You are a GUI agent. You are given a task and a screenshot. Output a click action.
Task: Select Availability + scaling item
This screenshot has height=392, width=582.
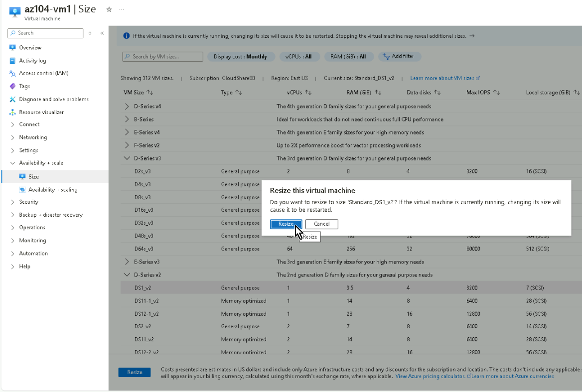pyautogui.click(x=53, y=189)
